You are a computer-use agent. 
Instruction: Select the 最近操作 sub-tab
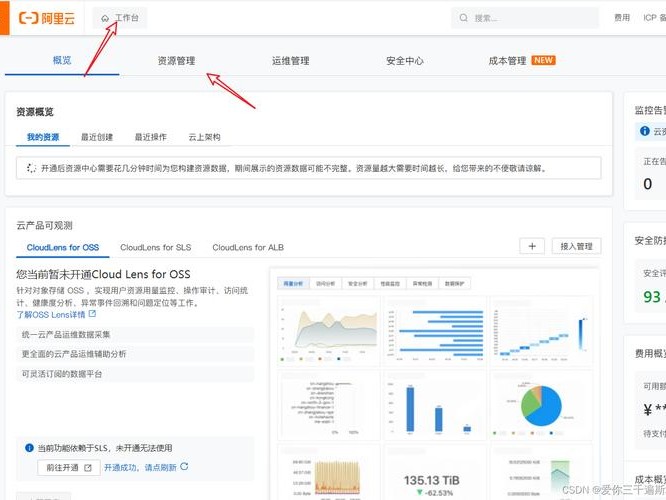(x=150, y=137)
